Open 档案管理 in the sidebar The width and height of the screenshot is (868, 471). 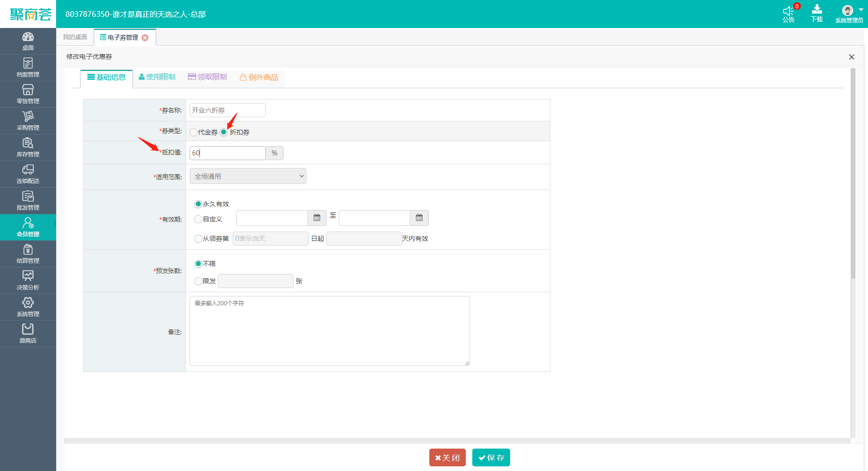pyautogui.click(x=28, y=68)
